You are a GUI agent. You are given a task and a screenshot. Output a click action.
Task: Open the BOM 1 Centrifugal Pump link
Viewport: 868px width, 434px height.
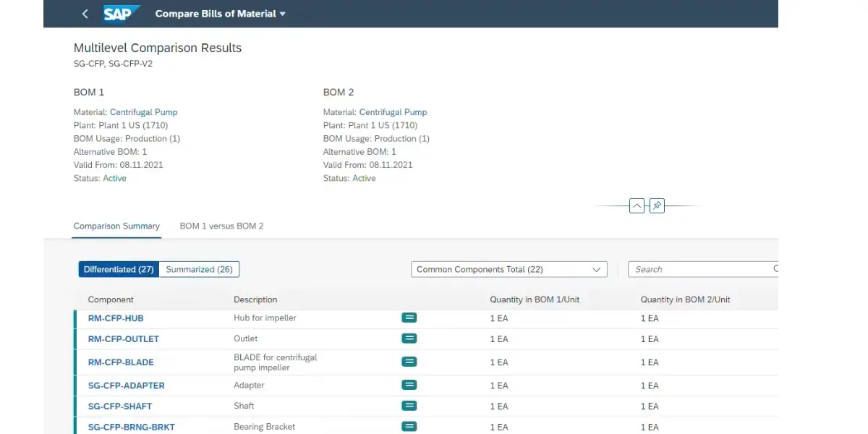[x=143, y=112]
